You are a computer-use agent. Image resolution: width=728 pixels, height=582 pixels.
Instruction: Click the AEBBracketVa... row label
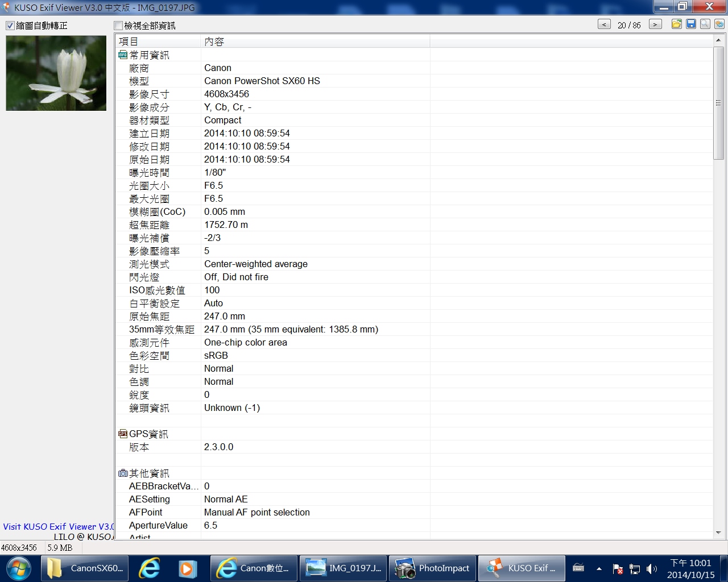pos(164,487)
